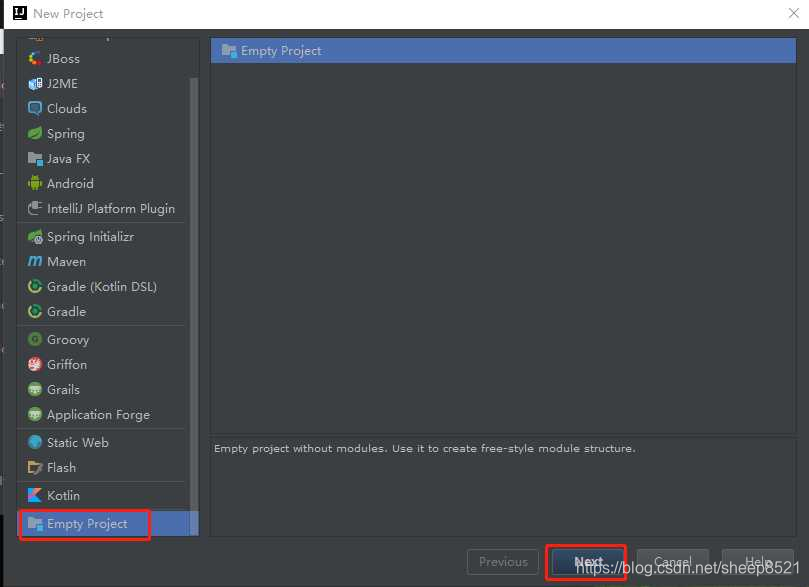Viewport: 809px width, 587px height.
Task: Click the Kotlin K icon
Action: (x=35, y=495)
